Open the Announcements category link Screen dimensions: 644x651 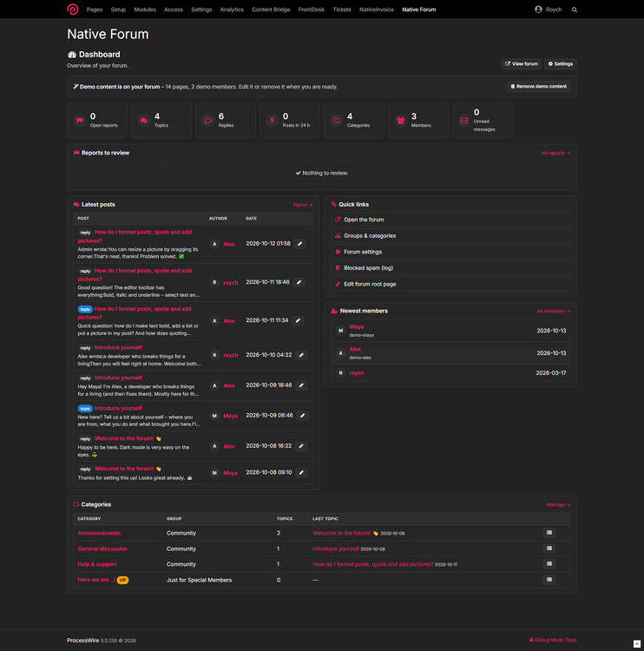click(99, 533)
